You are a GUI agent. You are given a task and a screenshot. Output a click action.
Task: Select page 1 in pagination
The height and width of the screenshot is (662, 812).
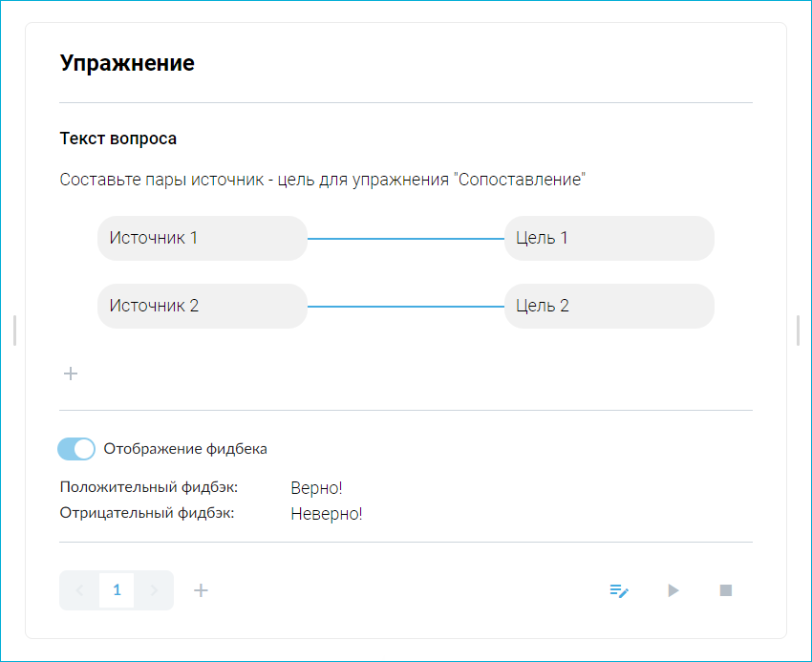[117, 590]
